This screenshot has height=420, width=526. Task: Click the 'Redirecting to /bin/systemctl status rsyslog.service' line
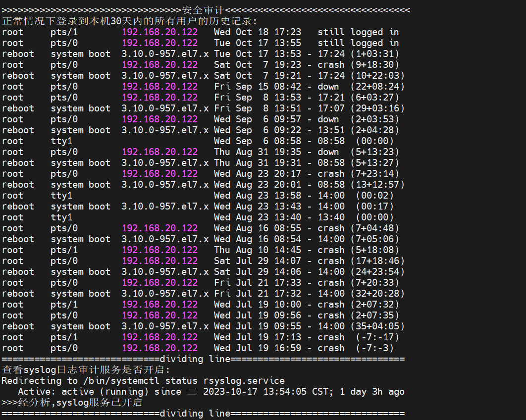point(143,381)
